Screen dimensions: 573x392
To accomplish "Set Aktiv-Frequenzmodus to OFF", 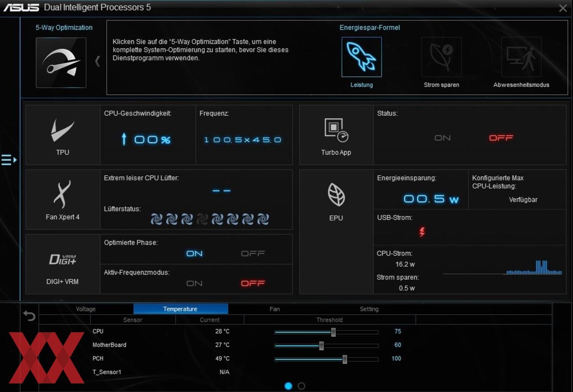I will click(253, 283).
